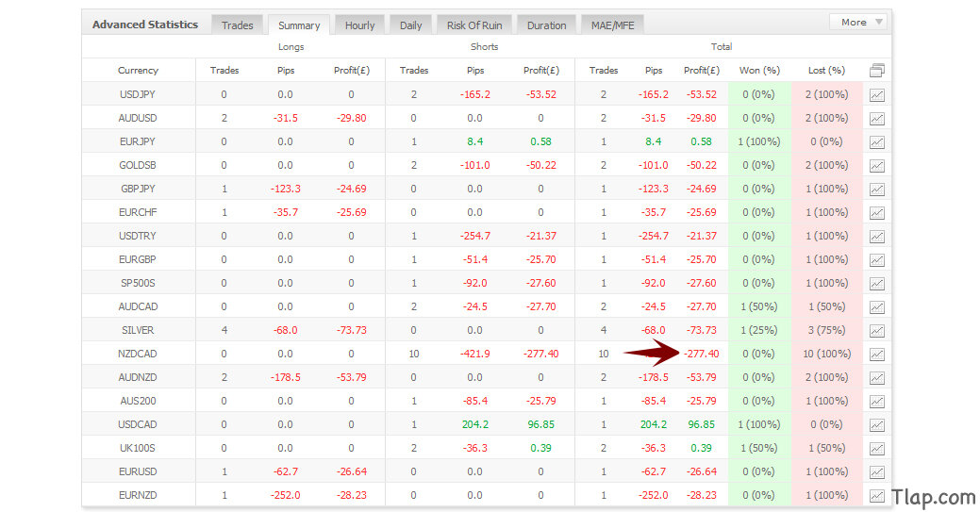Open chart icon for EURUSD row

[877, 471]
